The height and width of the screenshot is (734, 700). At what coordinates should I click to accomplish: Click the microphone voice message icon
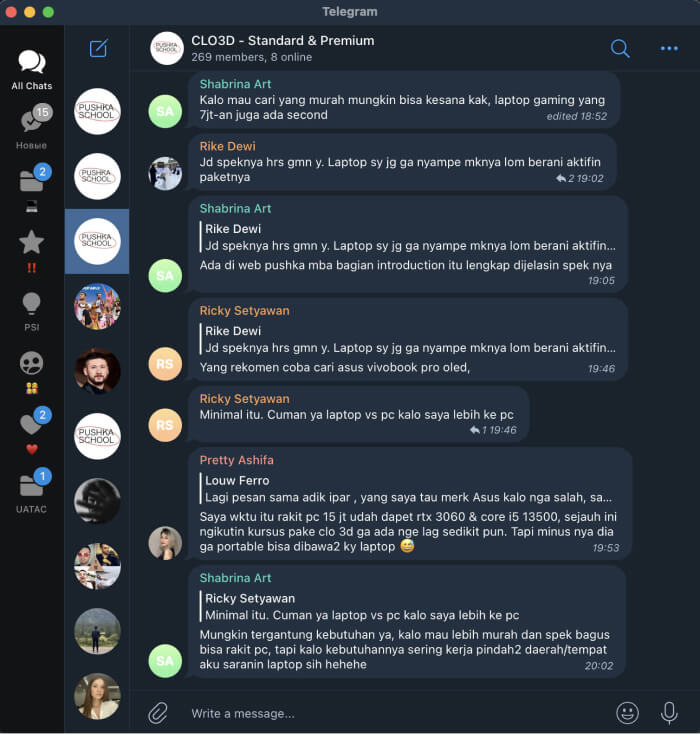(x=669, y=713)
